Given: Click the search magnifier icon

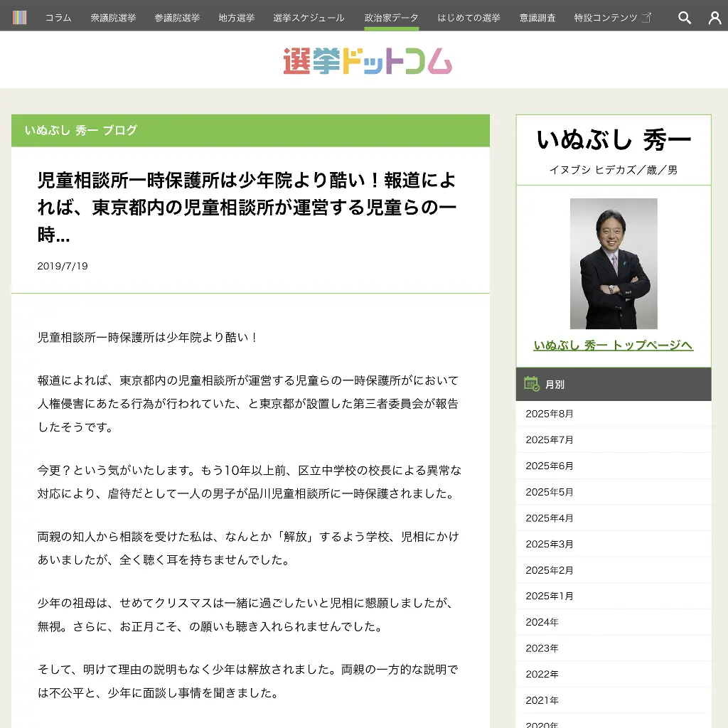Looking at the screenshot, I should tap(684, 18).
